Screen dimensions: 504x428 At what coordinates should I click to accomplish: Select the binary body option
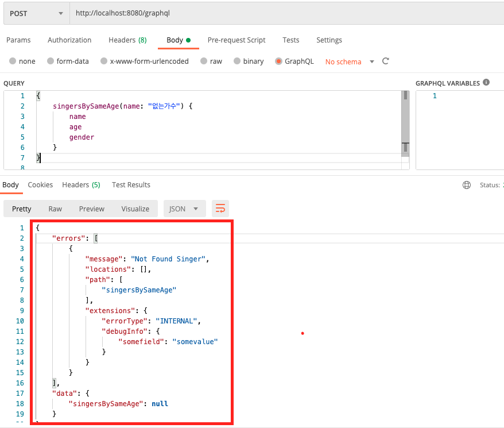click(x=249, y=61)
